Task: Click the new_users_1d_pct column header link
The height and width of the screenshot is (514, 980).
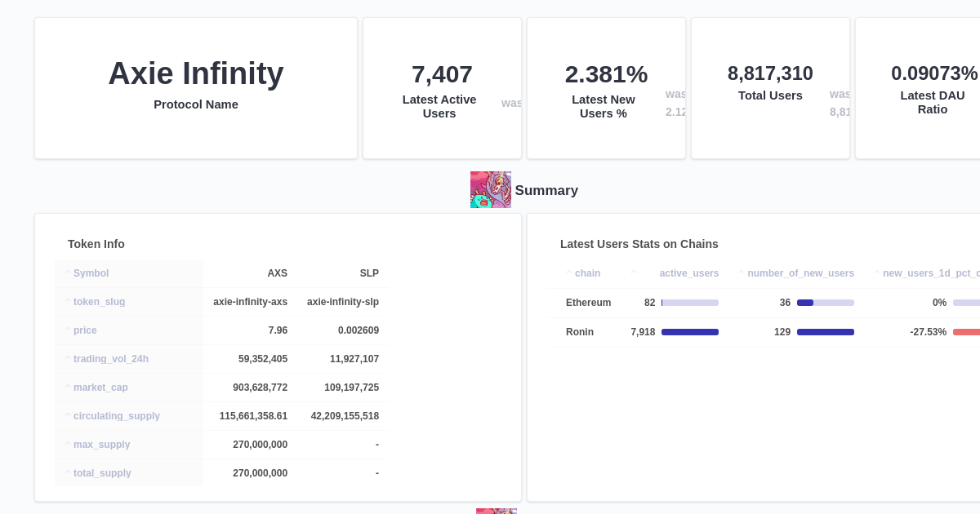Action: click(931, 273)
